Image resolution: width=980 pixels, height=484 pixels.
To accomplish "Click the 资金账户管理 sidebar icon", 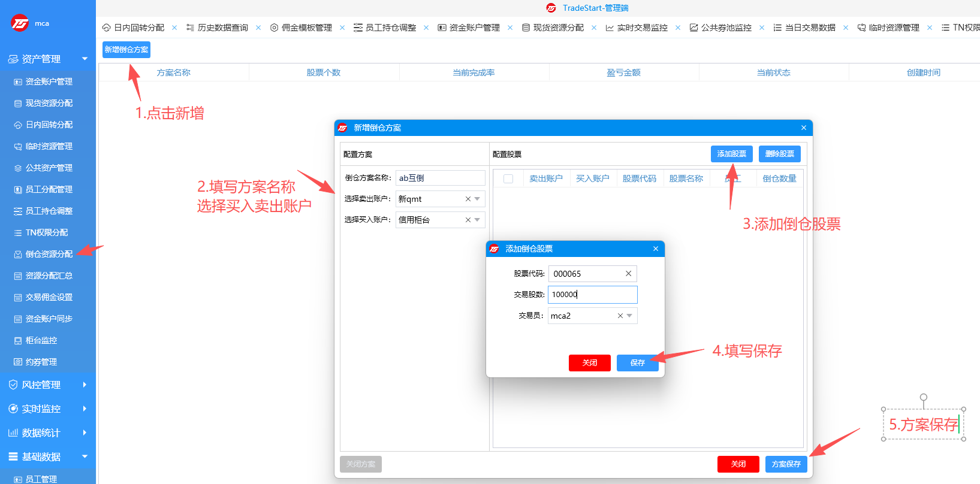I will click(x=18, y=82).
